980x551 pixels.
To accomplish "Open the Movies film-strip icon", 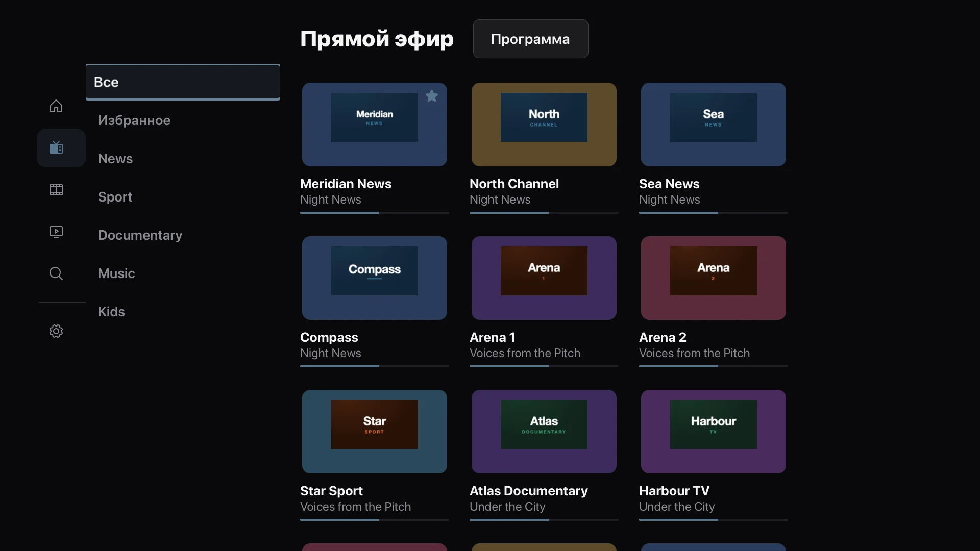I will [56, 190].
